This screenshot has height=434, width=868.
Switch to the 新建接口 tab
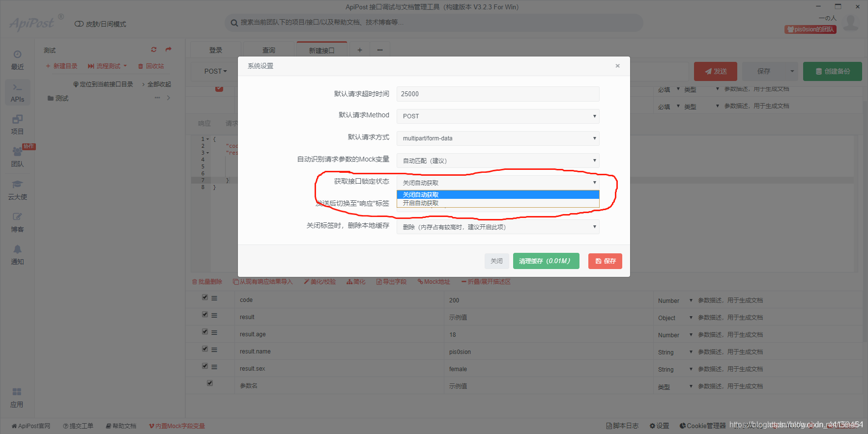click(x=321, y=50)
